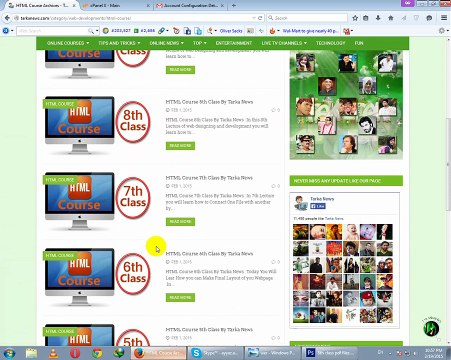Click the HTML COURSE tag on 7th Class image
The height and width of the screenshot is (360, 451).
coord(60,180)
